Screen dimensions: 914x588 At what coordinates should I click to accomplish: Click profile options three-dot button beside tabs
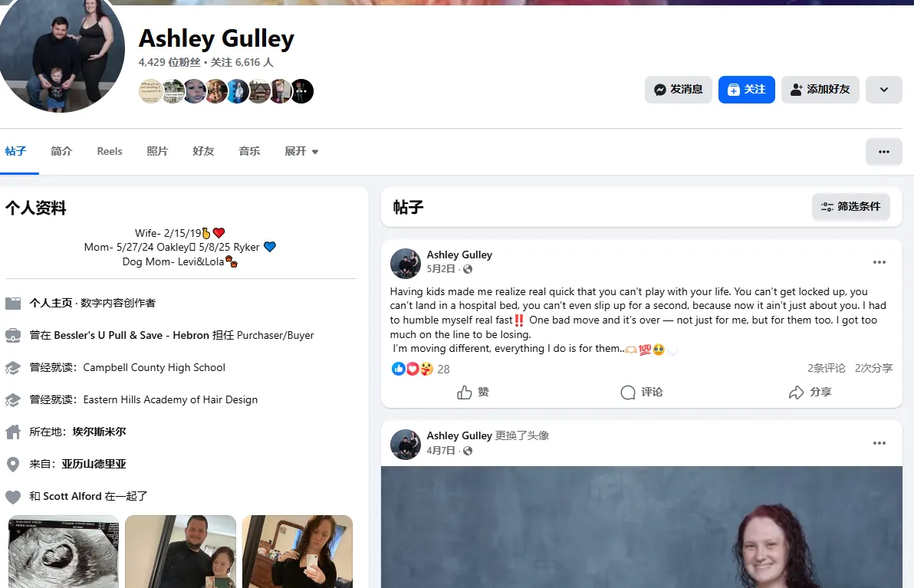click(x=883, y=152)
